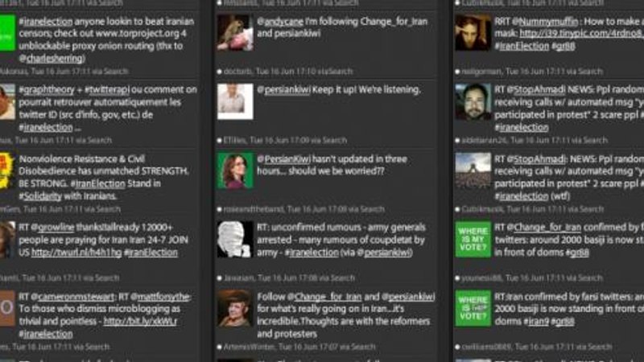The width and height of the screenshot is (644, 362).
Task: Click the black-and-white mask avatar
Action: point(235,239)
